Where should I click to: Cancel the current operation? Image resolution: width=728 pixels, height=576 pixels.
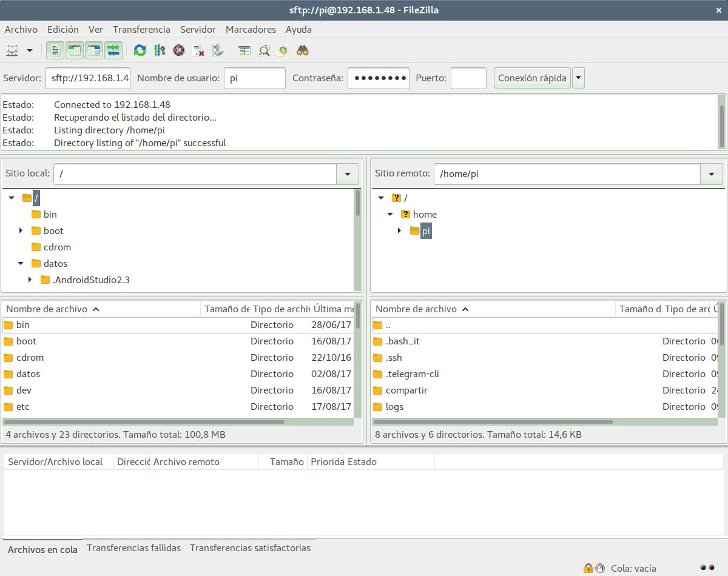(179, 50)
